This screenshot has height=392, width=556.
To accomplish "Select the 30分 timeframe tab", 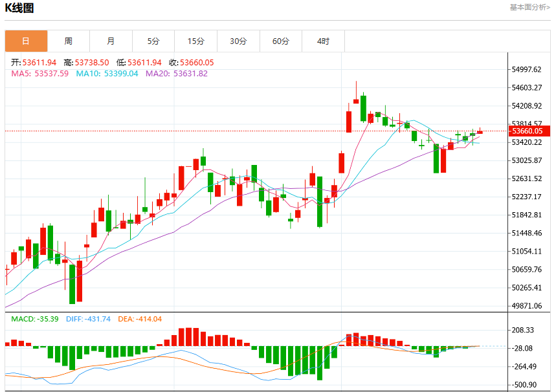I will (x=238, y=41).
